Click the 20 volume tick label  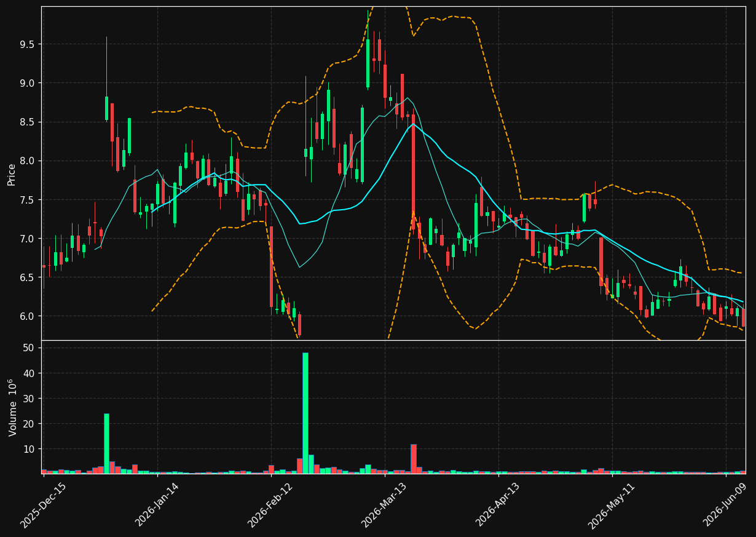click(30, 423)
